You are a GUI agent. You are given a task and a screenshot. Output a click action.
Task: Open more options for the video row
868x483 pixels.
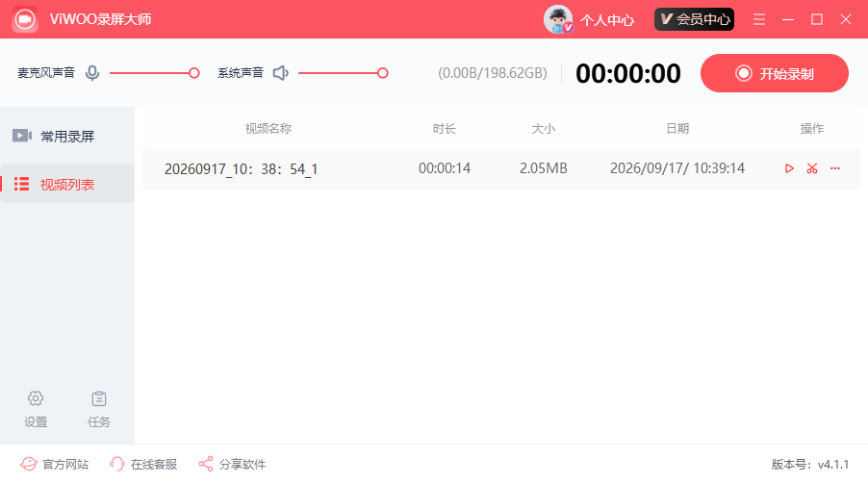835,168
